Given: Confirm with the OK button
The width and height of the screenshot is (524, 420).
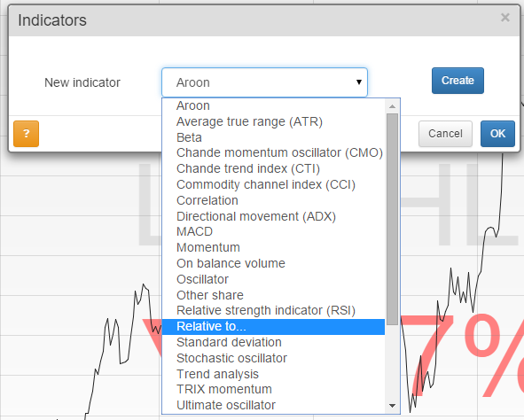Looking at the screenshot, I should pos(497,134).
